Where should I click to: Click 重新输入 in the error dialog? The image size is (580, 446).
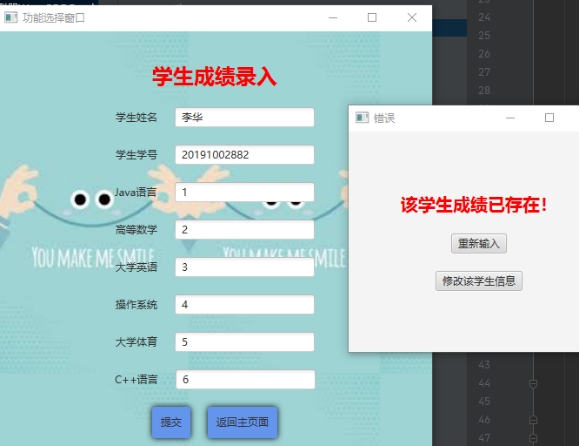(479, 243)
